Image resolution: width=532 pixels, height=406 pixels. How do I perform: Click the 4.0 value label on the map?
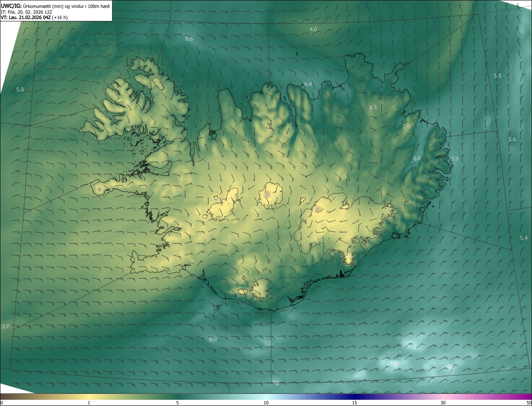click(x=313, y=29)
